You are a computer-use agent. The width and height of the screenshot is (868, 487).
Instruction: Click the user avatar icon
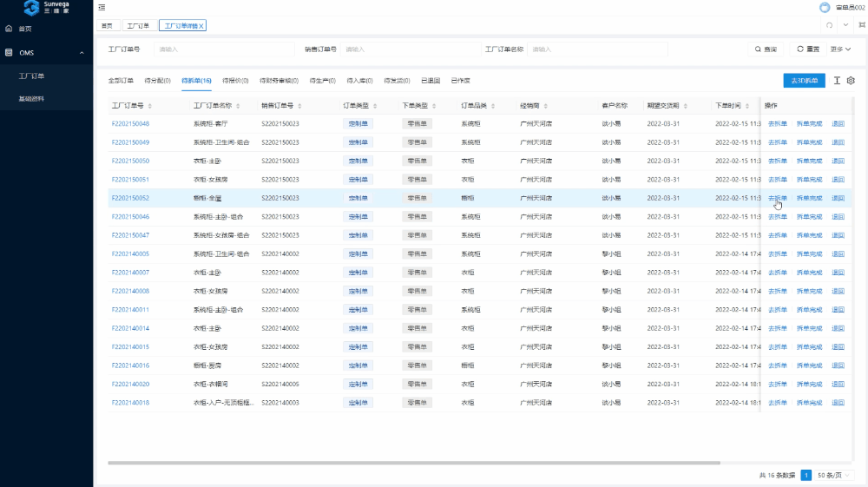coord(825,8)
